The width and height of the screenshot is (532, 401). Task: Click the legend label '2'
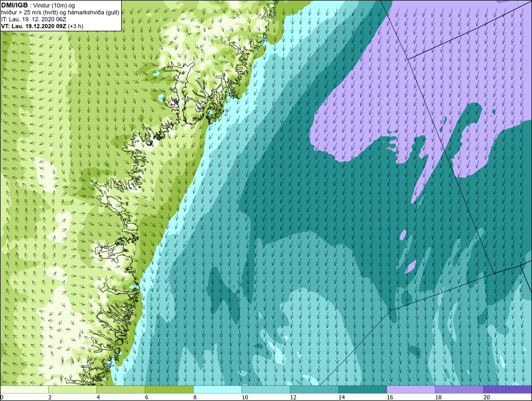(x=50, y=397)
